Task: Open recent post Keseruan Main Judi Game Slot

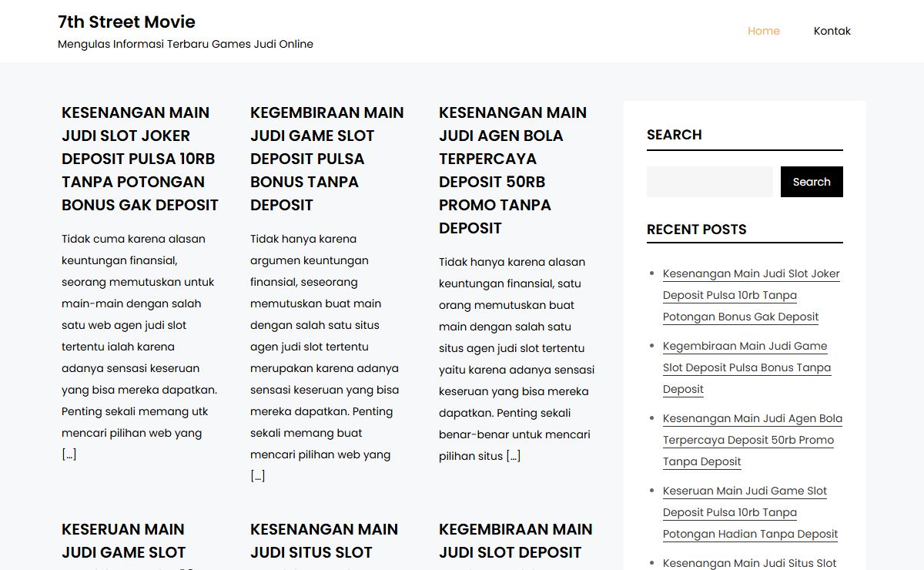Action: (x=750, y=512)
